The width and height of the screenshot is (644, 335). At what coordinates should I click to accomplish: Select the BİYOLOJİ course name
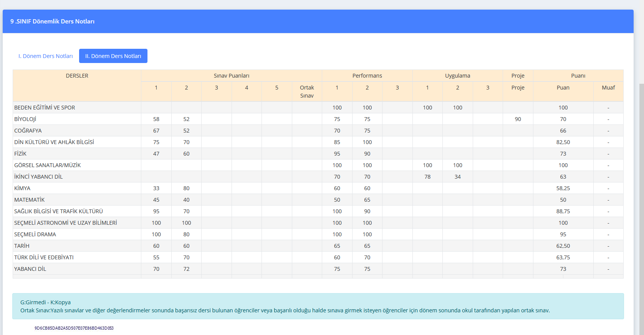(25, 119)
